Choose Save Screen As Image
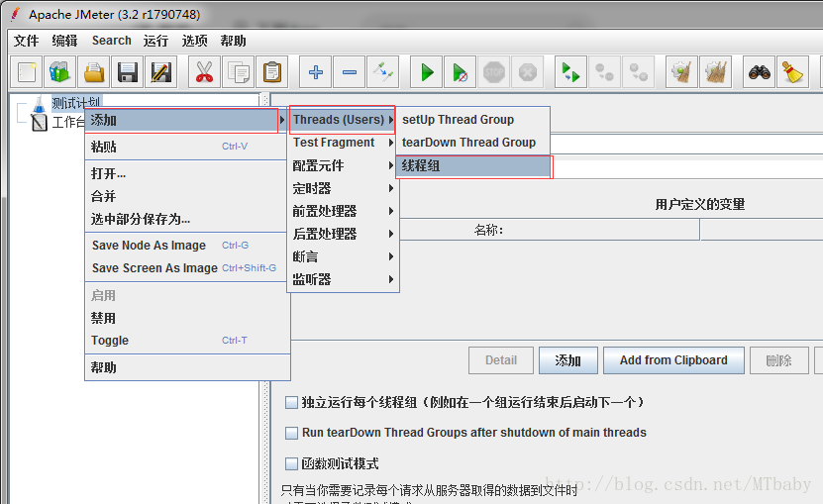 186,267
